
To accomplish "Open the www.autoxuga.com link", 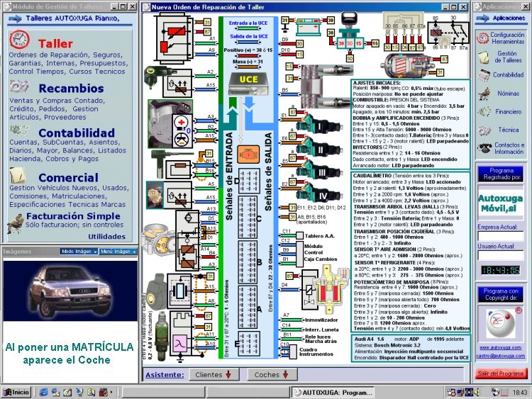I will pos(501,347).
